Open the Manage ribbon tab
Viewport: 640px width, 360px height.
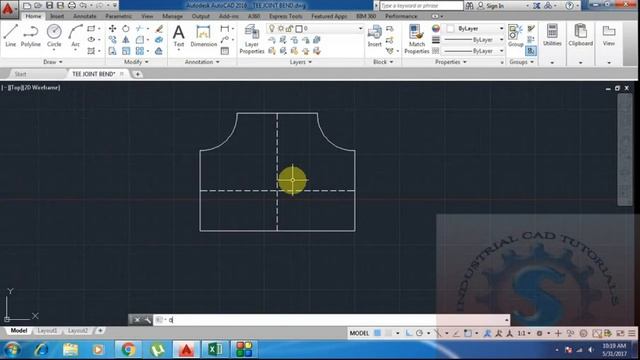tap(172, 16)
